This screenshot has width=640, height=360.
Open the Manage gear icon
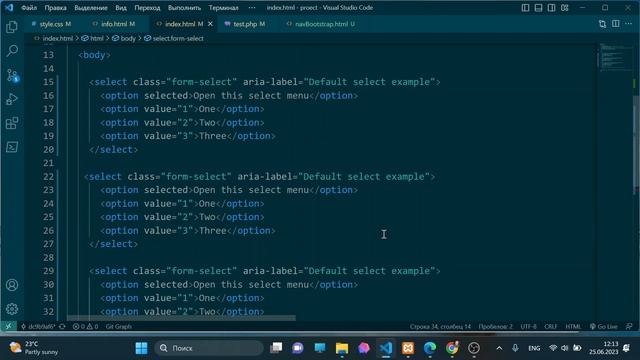(x=12, y=309)
